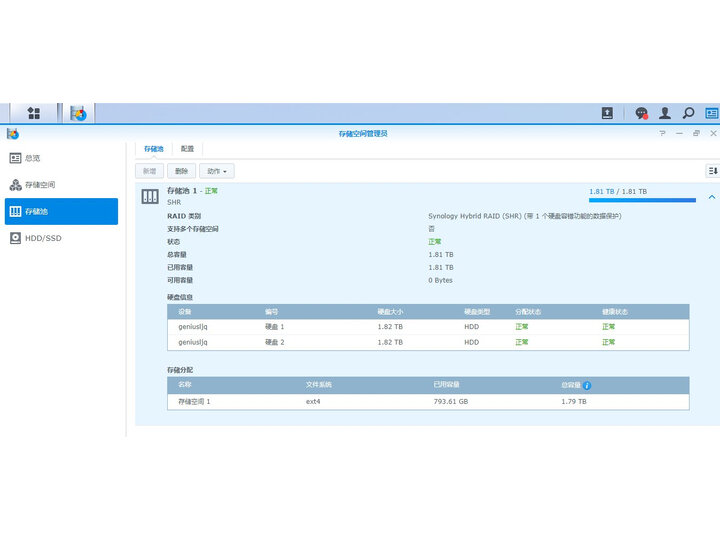Open the sort order toggle at toolbar right
720x540 pixels.
tap(712, 171)
